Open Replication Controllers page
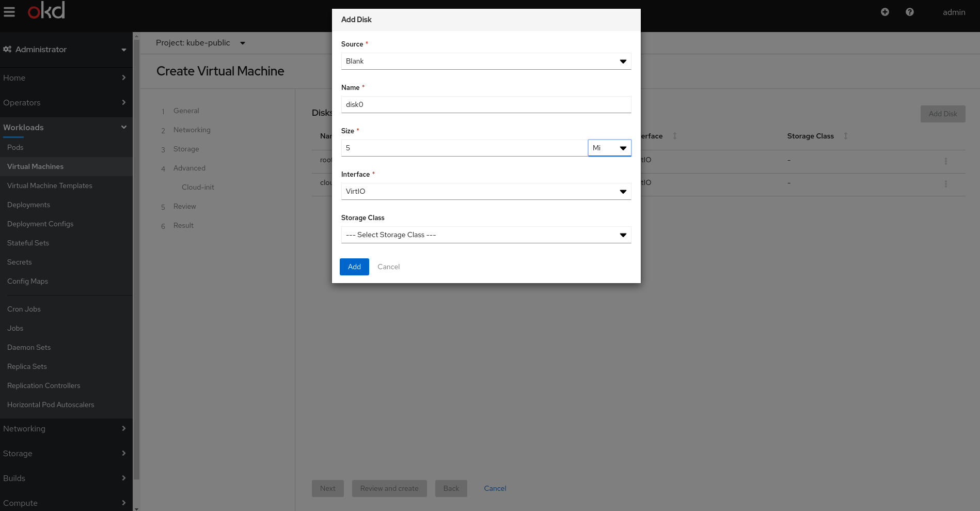This screenshot has width=980, height=511. [x=44, y=385]
